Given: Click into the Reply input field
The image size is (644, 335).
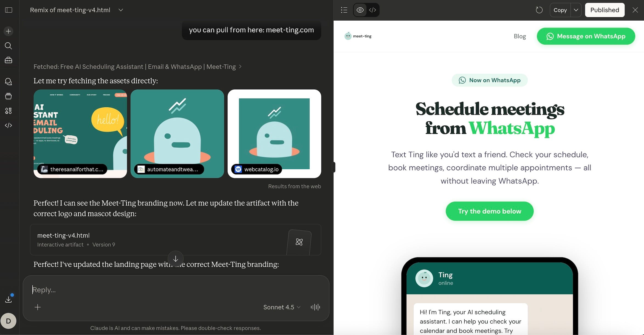Looking at the screenshot, I should pyautogui.click(x=176, y=290).
